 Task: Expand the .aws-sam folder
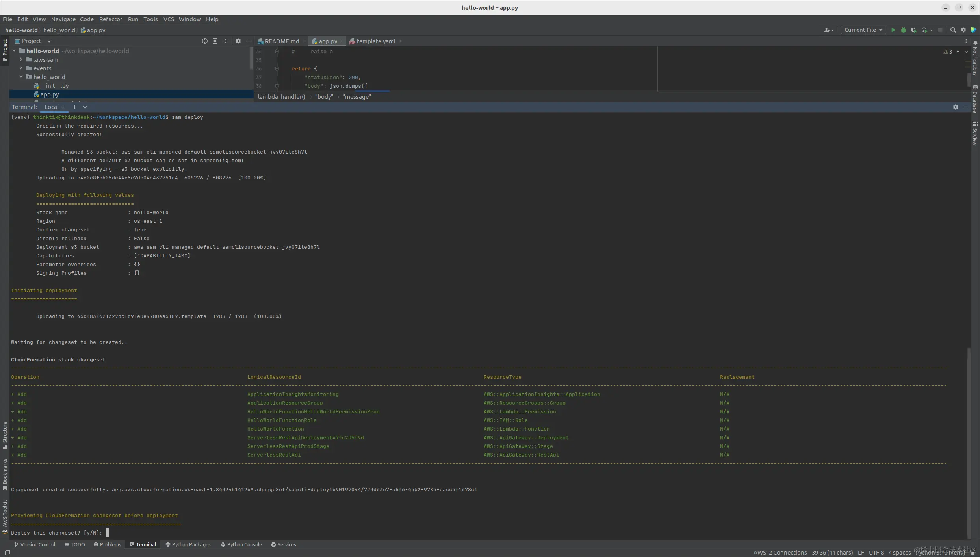click(x=21, y=60)
